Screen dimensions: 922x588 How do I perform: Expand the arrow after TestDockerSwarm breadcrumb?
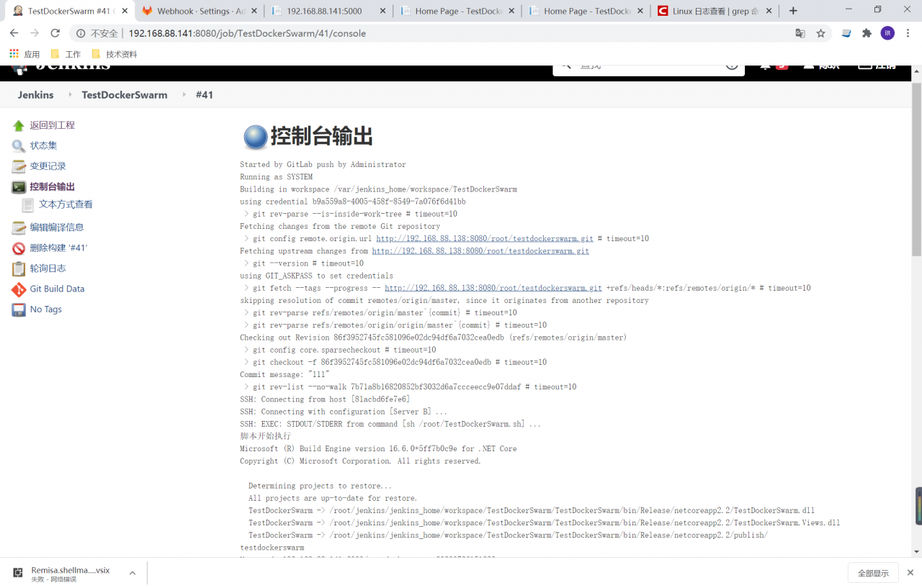point(184,95)
